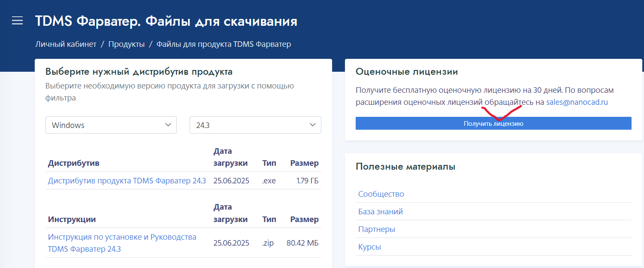Expand the Windows operating system dropdown
644x268 pixels.
(111, 125)
